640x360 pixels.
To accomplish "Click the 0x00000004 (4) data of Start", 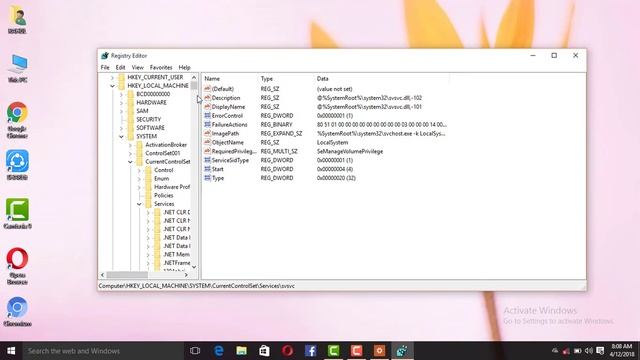I will [335, 169].
